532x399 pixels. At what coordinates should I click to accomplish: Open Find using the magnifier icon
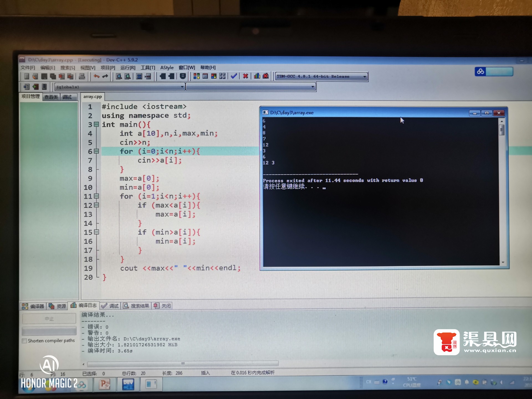[x=118, y=76]
